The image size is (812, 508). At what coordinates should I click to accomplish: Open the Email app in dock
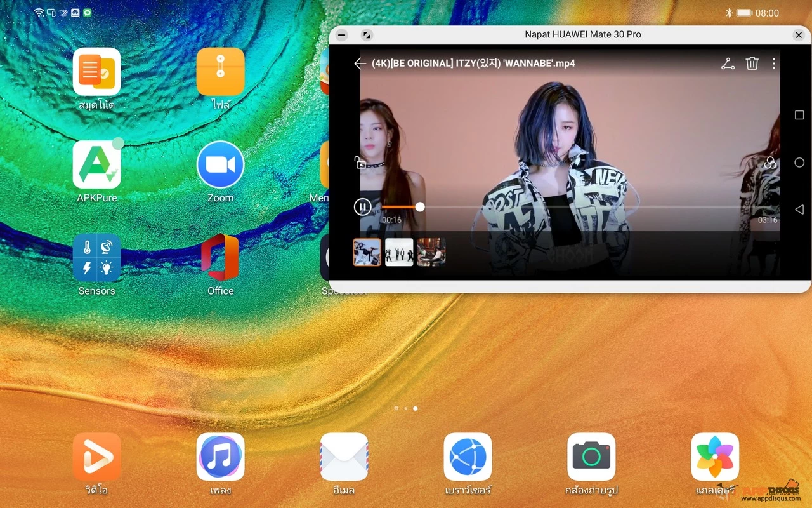pyautogui.click(x=344, y=457)
